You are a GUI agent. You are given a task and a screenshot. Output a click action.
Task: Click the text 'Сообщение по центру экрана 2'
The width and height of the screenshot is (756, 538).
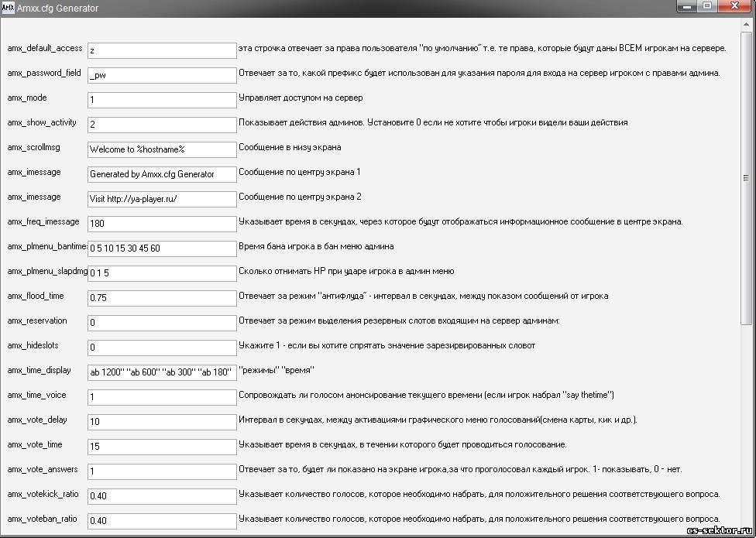tap(300, 197)
